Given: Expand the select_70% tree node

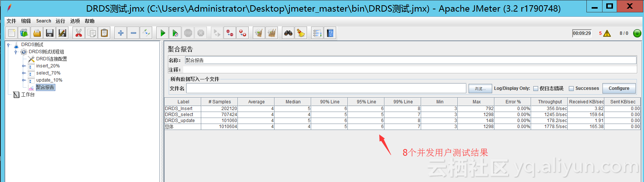Looking at the screenshot, I should [24, 73].
